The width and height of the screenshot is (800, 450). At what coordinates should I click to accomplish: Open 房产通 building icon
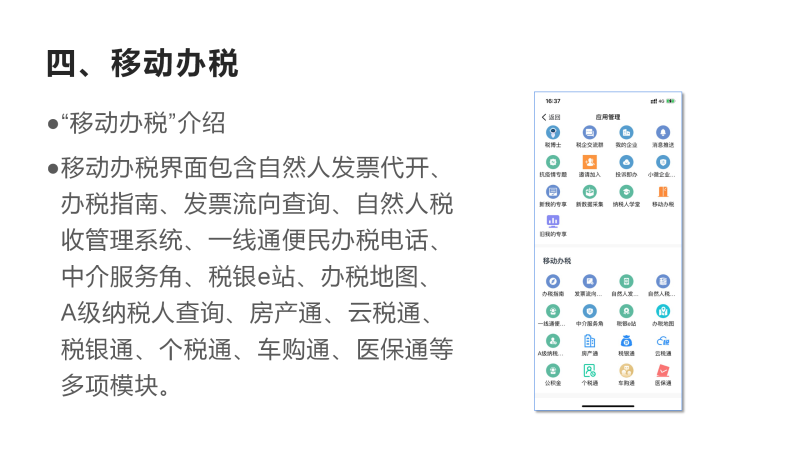[x=590, y=341]
